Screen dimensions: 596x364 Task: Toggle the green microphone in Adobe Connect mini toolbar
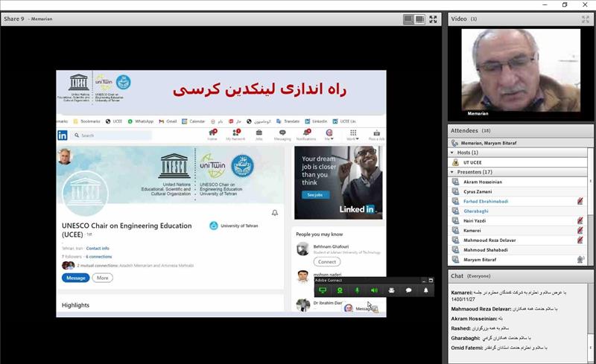(357, 290)
